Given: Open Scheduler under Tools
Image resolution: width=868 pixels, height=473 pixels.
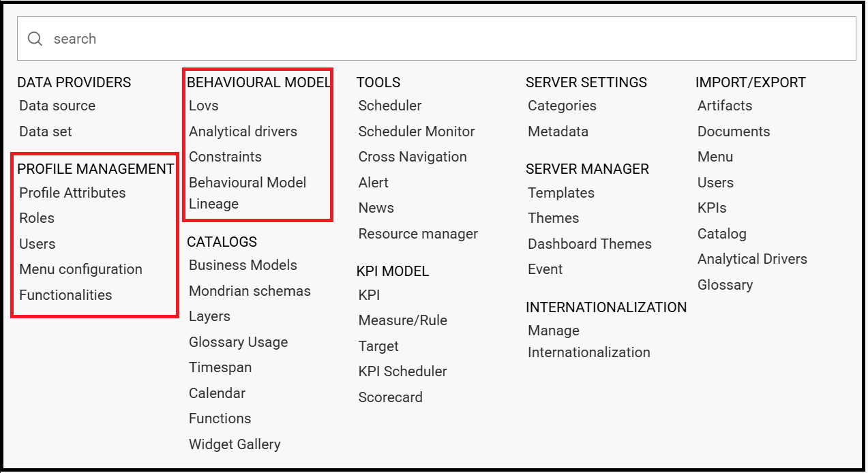Looking at the screenshot, I should point(390,106).
